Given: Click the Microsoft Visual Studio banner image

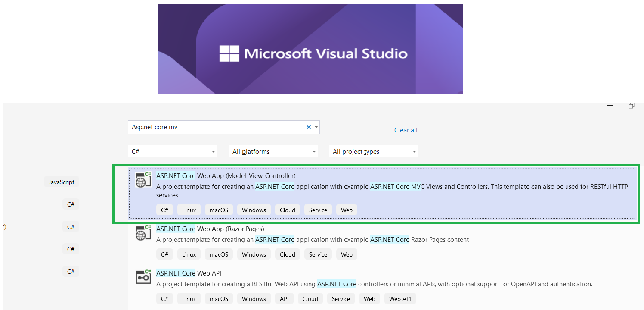Looking at the screenshot, I should tap(311, 49).
